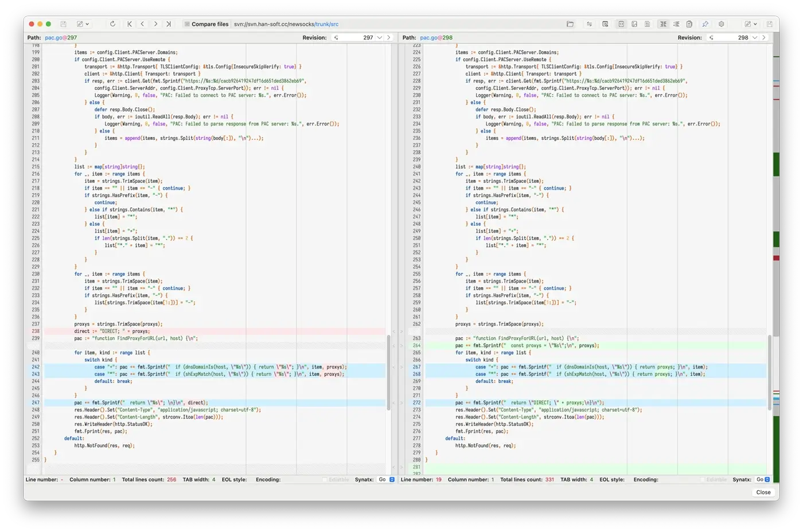This screenshot has width=803, height=532.
Task: Swap the two compared files
Action: pyautogui.click(x=589, y=24)
